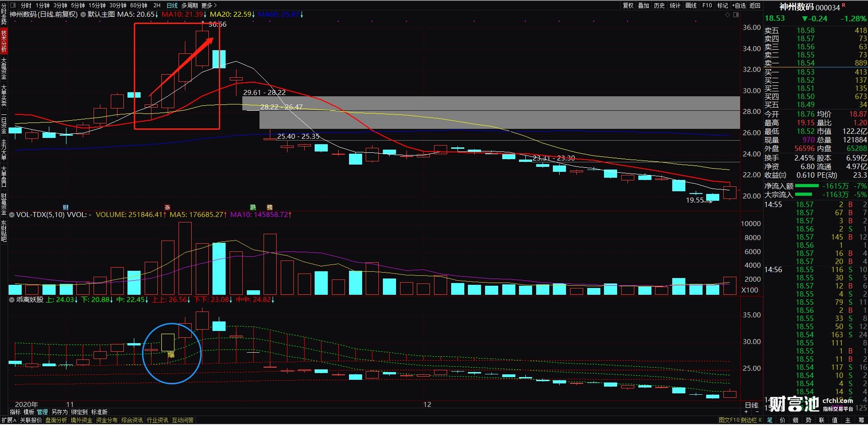
Task: Open 东财贴吧 in the left sidebar
Action: (x=4, y=231)
